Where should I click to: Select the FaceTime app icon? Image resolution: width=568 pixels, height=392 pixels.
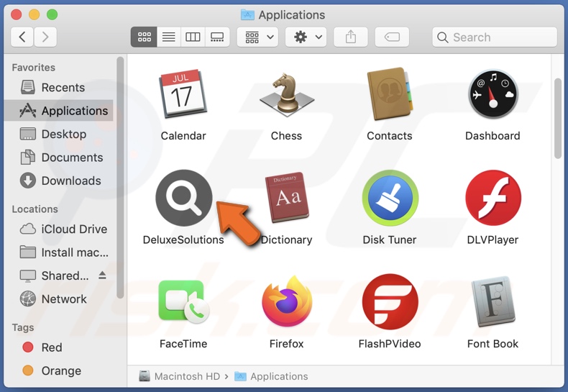pos(184,302)
